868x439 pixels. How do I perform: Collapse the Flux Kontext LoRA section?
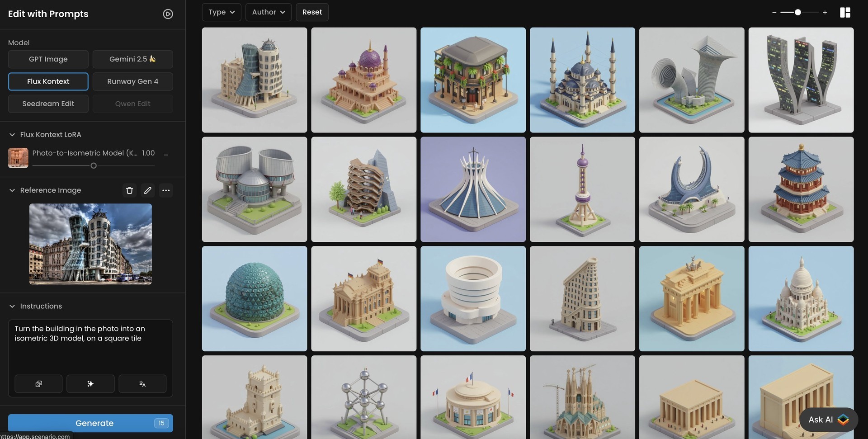[11, 134]
